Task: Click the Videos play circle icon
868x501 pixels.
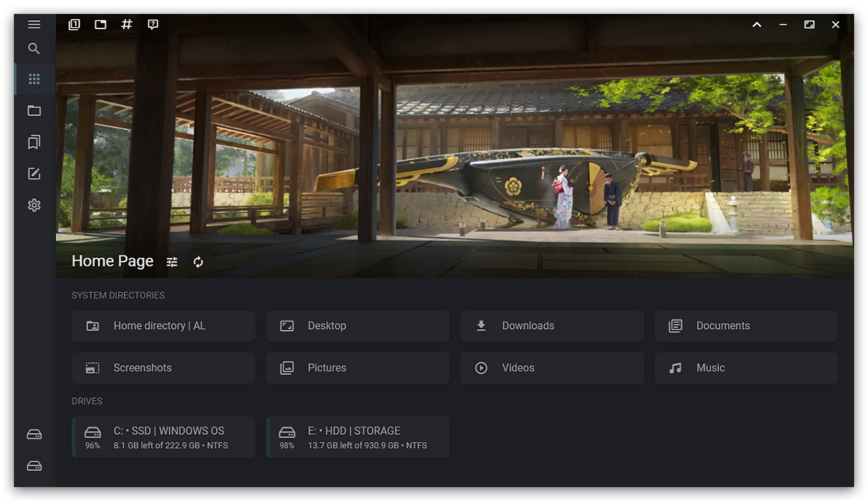Action: click(481, 367)
